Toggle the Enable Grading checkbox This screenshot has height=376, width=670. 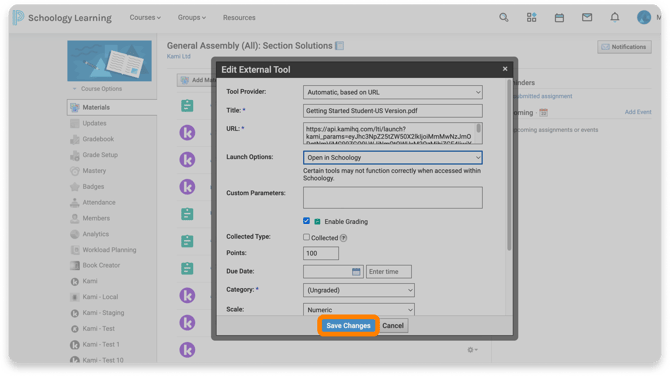[306, 221]
